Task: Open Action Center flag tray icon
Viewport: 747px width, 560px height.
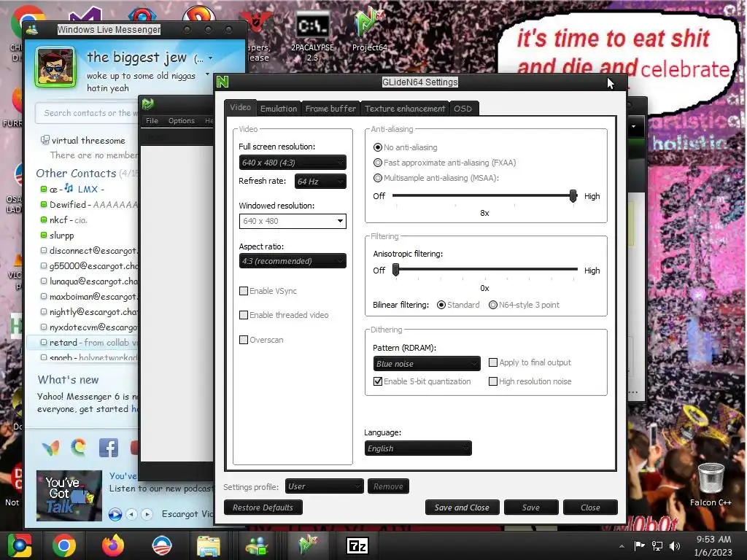Action: pyautogui.click(x=639, y=545)
